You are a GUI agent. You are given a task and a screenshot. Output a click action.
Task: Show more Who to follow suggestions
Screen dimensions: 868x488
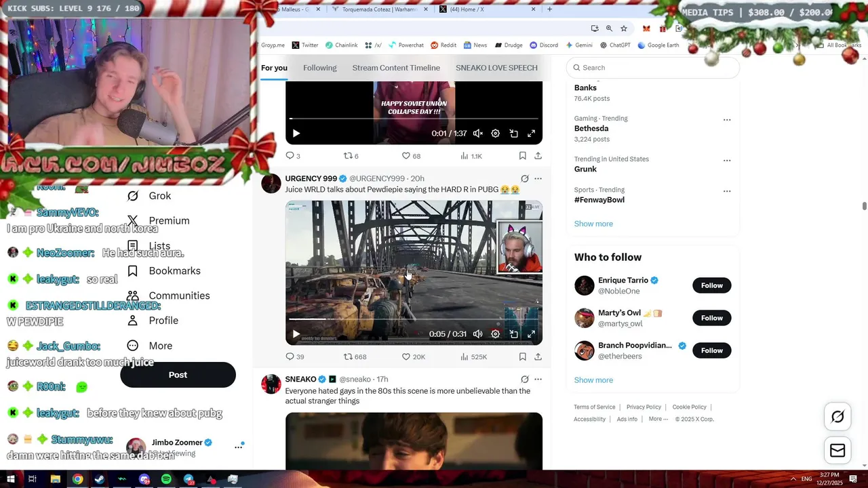click(x=593, y=380)
